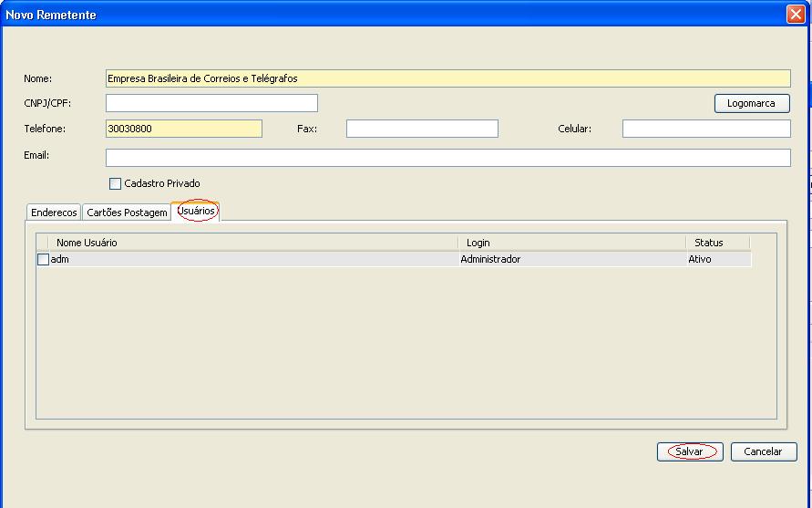812x508 pixels.
Task: Click the Cancelar button
Action: point(764,451)
